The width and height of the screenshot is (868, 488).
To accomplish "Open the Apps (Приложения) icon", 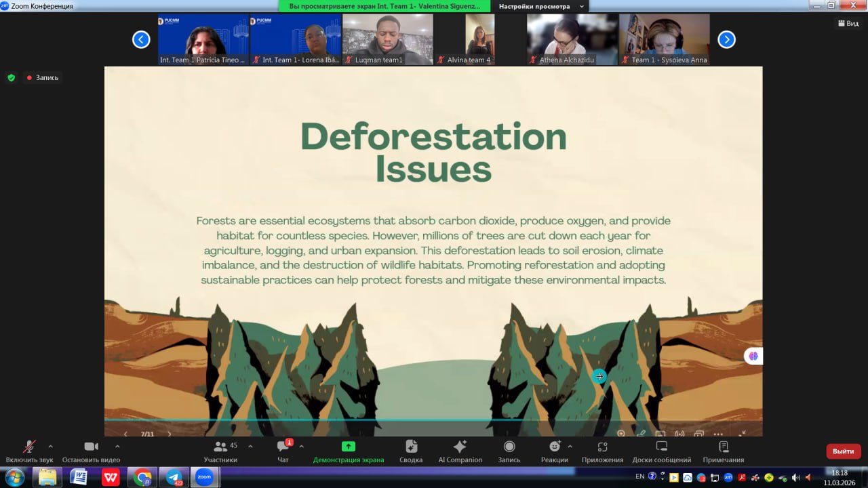I will [602, 447].
